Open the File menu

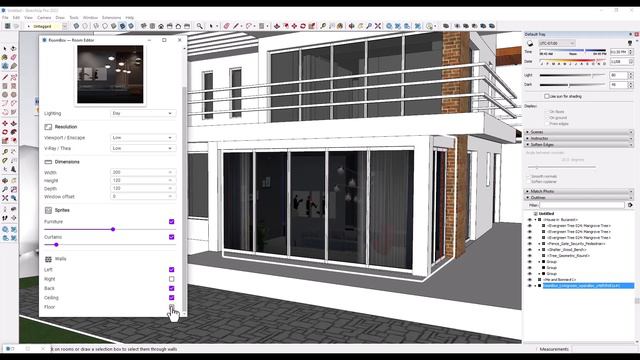(x=5, y=18)
